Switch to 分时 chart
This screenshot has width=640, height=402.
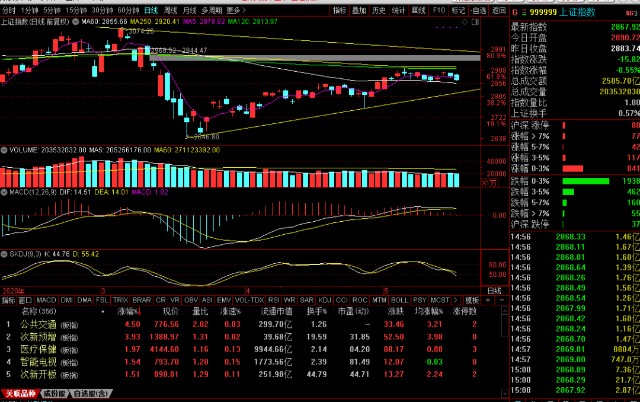coord(9,10)
